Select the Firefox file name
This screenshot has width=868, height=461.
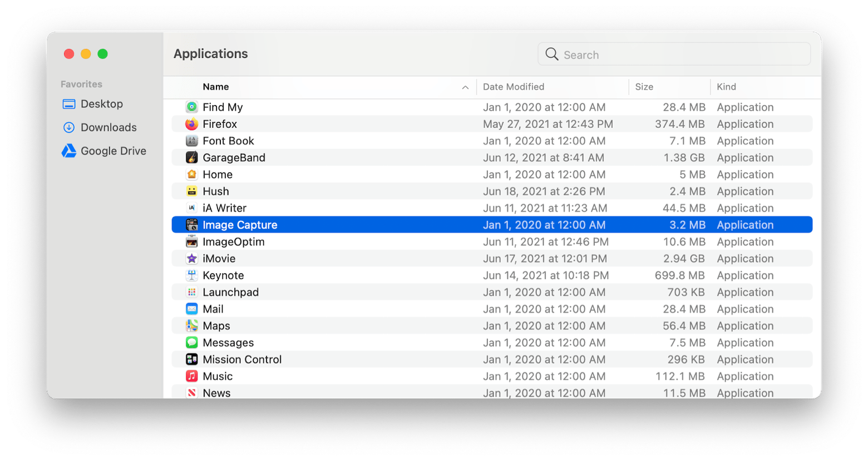pyautogui.click(x=220, y=124)
